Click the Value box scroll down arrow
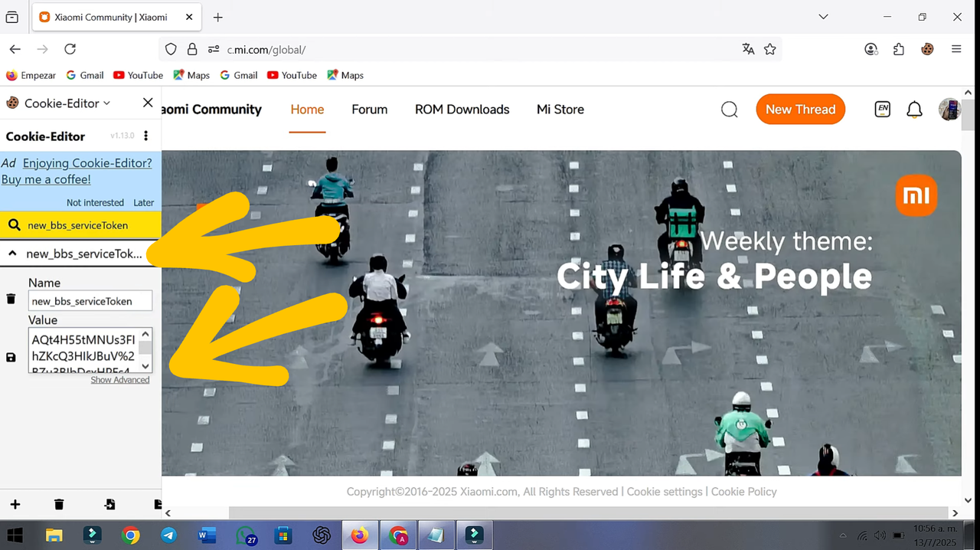The image size is (980, 550). click(146, 367)
